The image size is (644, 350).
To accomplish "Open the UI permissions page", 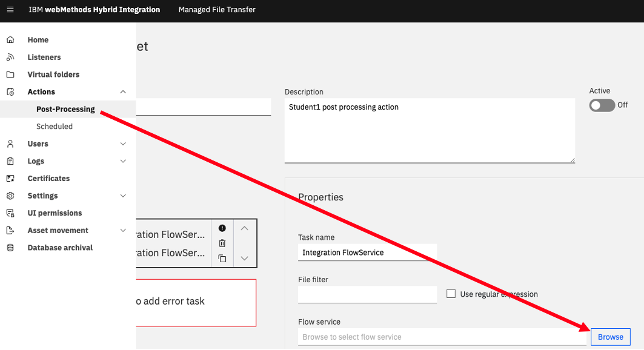I will [x=55, y=213].
